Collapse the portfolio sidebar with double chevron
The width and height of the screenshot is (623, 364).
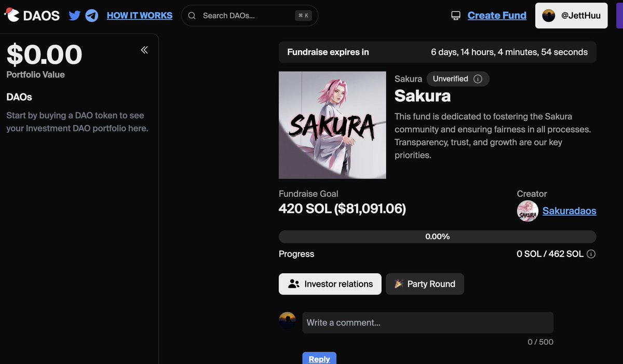144,50
